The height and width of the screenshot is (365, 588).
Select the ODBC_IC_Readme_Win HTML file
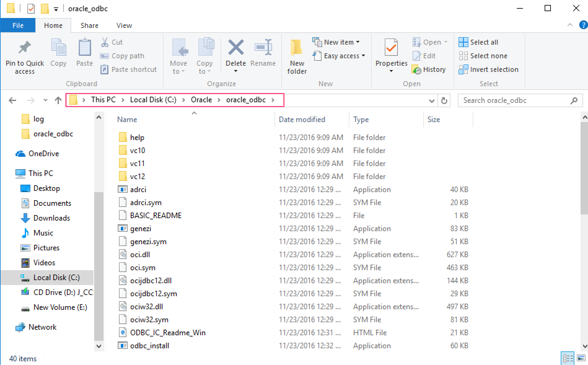click(168, 333)
